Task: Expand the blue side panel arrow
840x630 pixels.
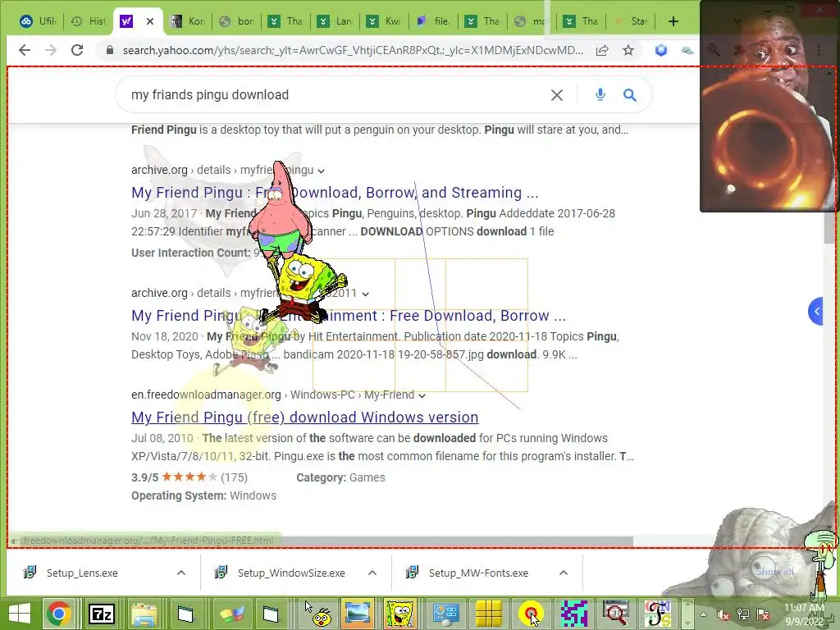Action: click(815, 311)
